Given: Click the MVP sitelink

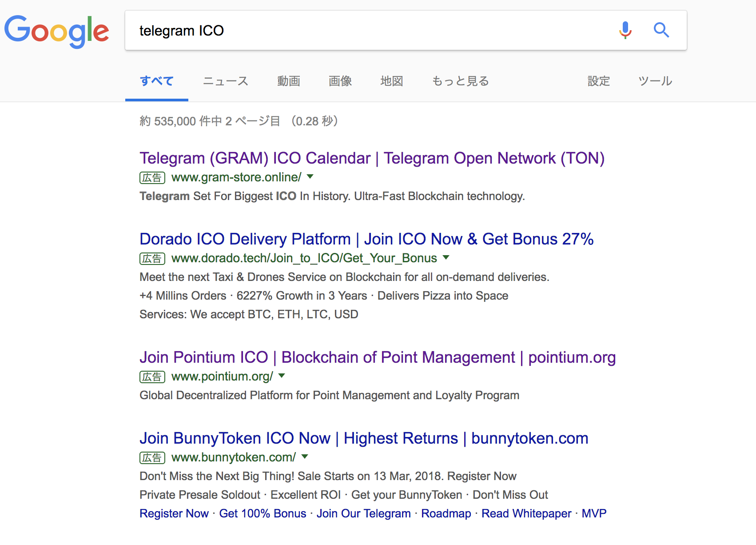Looking at the screenshot, I should 594,513.
